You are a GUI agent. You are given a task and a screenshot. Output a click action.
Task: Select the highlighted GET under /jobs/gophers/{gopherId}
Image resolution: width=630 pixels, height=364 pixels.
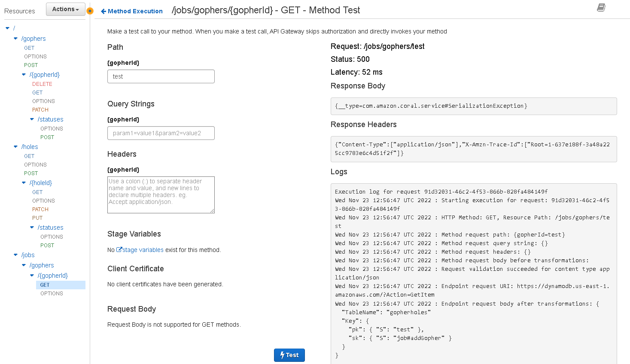point(45,285)
